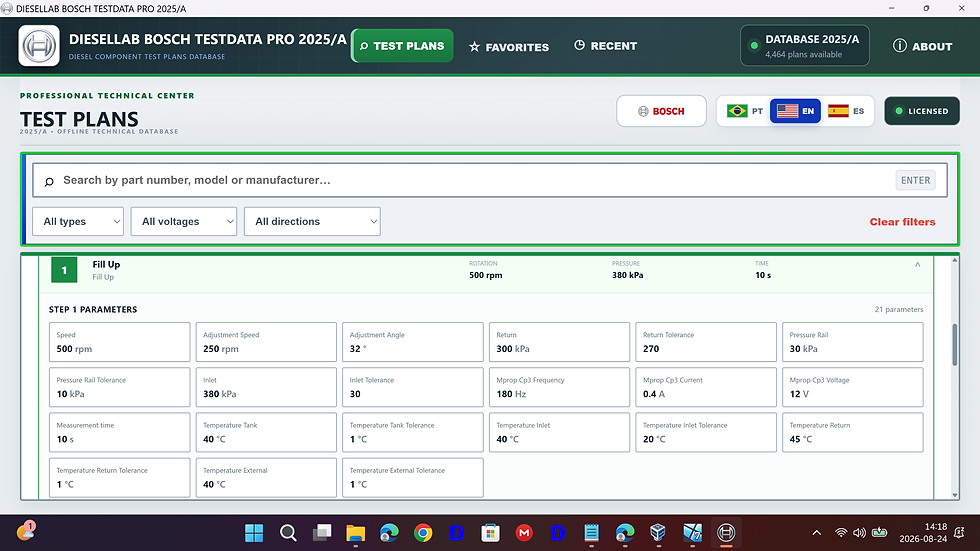This screenshot has width=980, height=551.
Task: Click the Clear filters link
Action: coord(902,222)
